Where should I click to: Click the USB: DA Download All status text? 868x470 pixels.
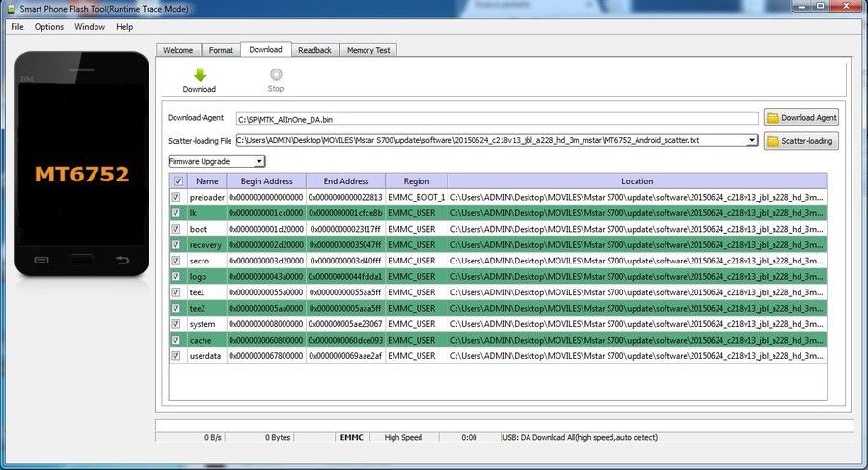pos(581,437)
